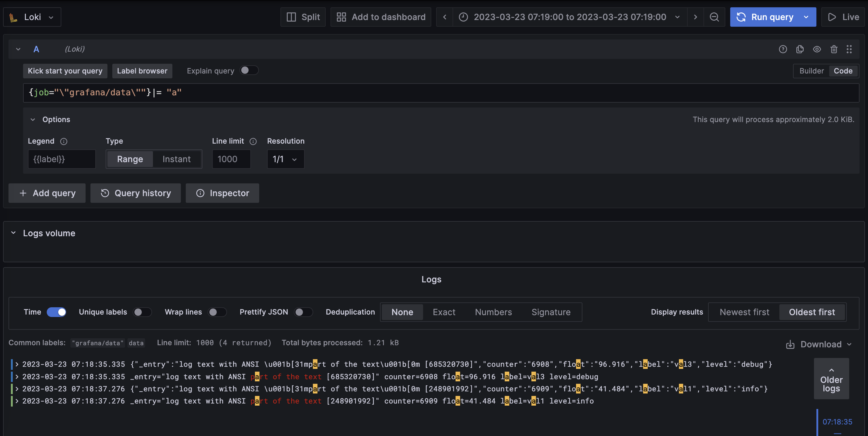
Task: Open the Add to dashboard panel
Action: coord(380,17)
